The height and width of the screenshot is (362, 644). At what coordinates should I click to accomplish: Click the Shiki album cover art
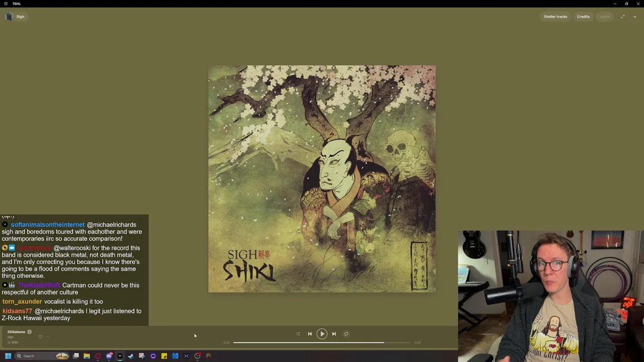[x=322, y=178]
